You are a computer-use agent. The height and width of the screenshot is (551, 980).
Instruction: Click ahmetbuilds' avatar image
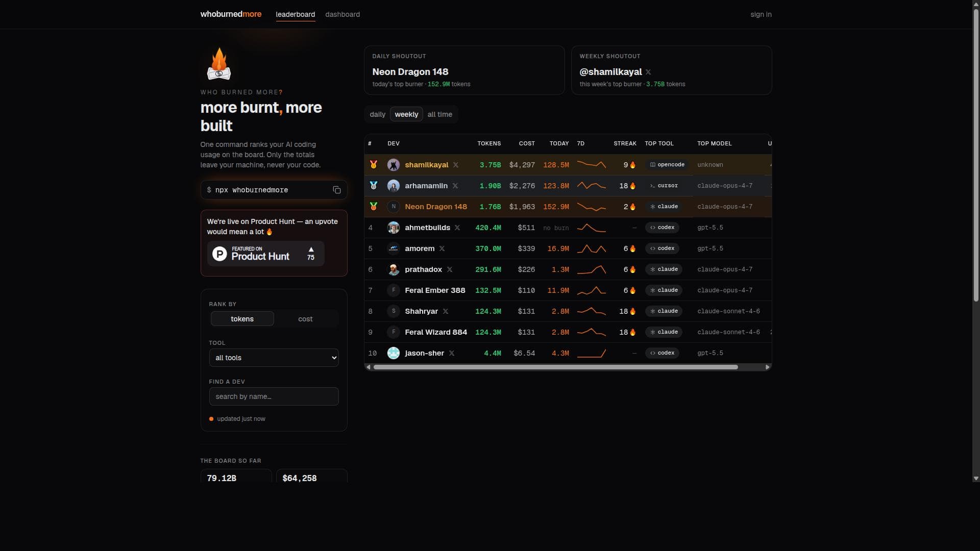[394, 228]
